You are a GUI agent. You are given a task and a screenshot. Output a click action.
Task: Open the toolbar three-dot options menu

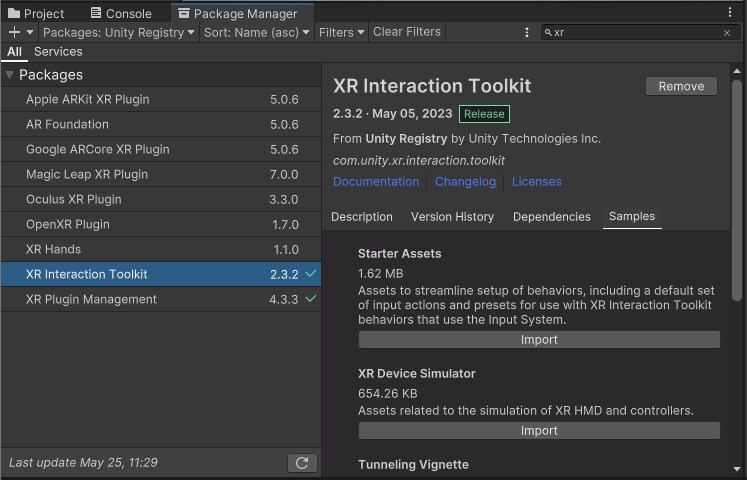coord(527,33)
